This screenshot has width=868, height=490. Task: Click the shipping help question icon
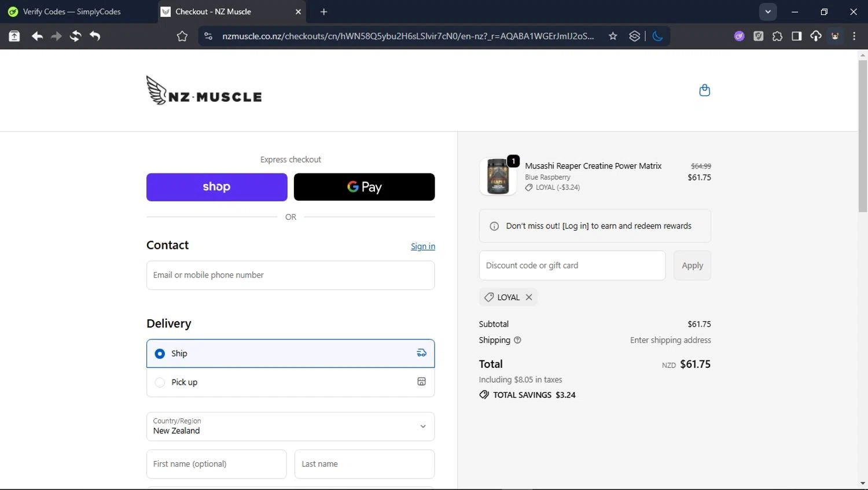point(517,340)
